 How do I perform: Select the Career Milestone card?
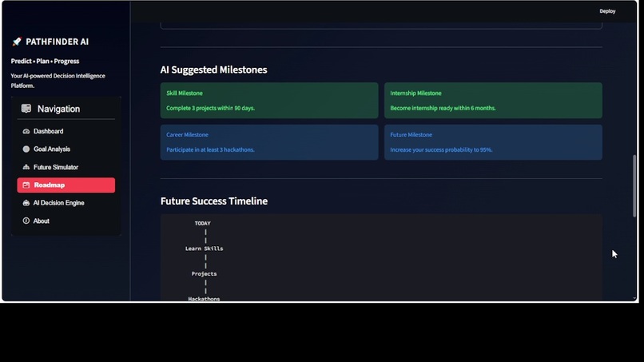269,142
